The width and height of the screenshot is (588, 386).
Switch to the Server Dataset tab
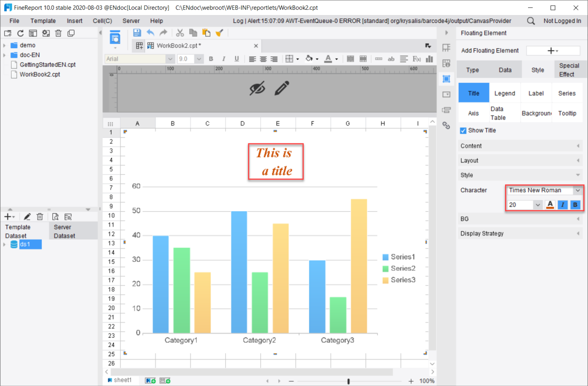(x=73, y=231)
